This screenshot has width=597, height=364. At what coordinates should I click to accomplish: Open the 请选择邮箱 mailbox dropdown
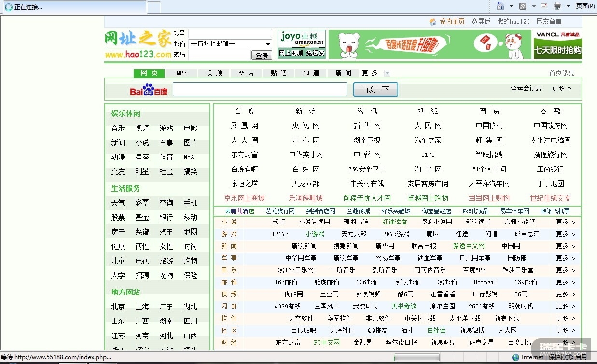230,44
